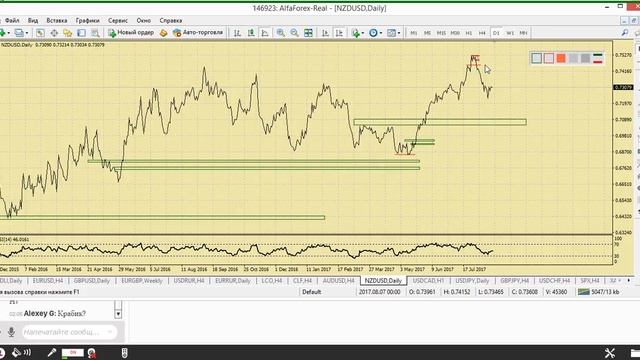Click the chart tabs scroll right arrow
The height and width of the screenshot is (360, 640).
(x=629, y=280)
